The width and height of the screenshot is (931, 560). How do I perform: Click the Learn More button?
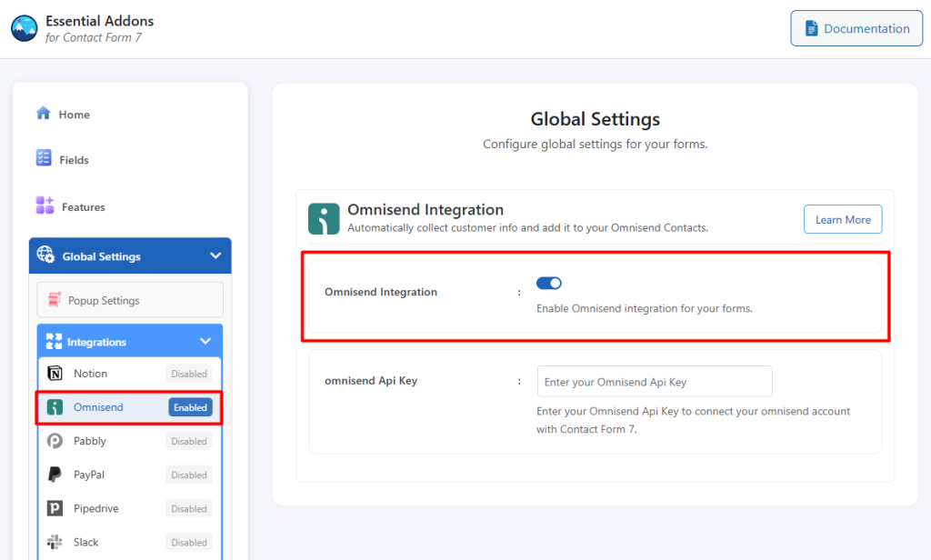[x=843, y=219]
